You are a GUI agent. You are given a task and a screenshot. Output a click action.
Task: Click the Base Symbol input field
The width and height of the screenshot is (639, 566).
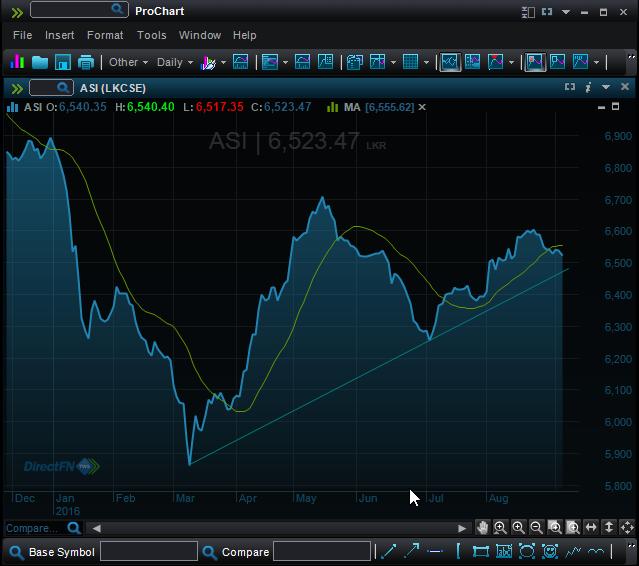pyautogui.click(x=149, y=551)
